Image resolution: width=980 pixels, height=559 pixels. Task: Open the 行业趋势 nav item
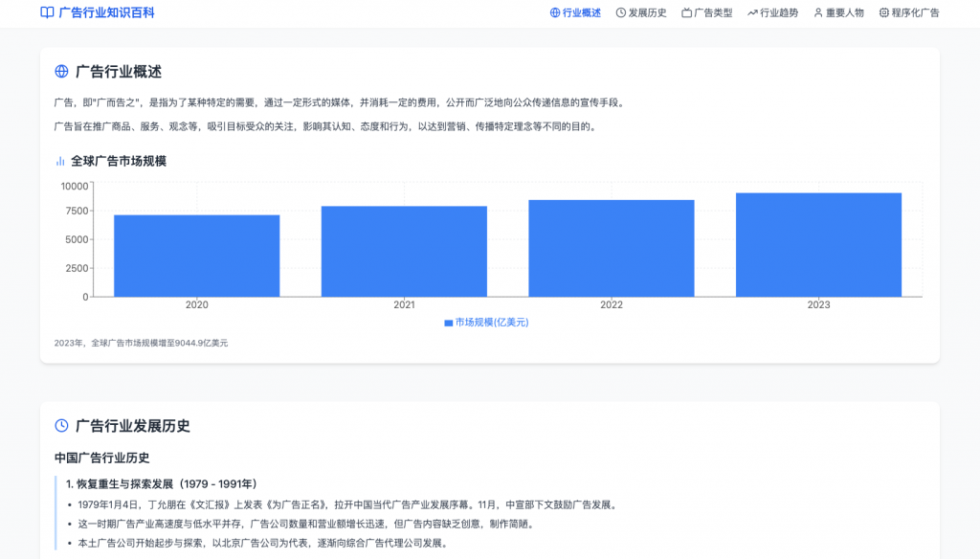click(x=779, y=12)
